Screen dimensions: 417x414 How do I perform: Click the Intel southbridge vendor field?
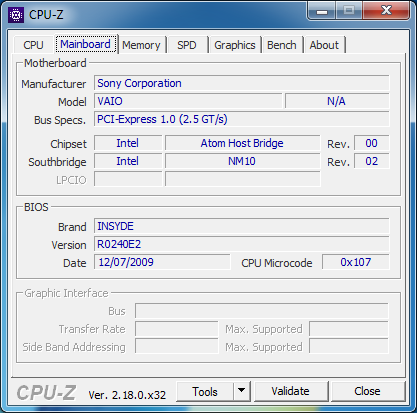click(128, 161)
